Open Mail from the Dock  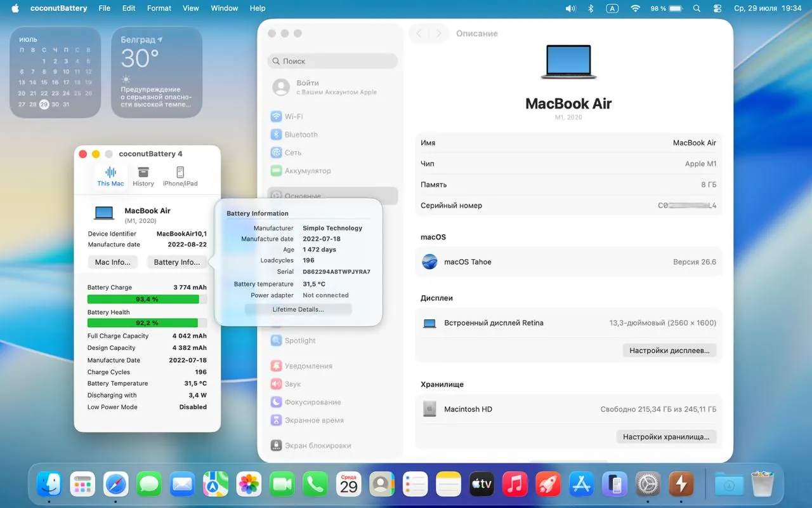coord(182,485)
